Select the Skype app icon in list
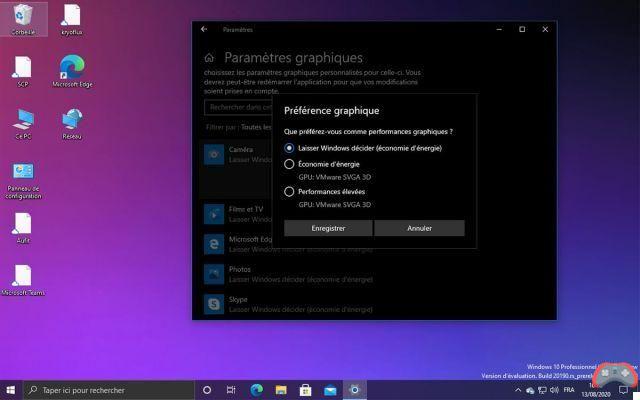The height and width of the screenshot is (400, 640). click(214, 304)
